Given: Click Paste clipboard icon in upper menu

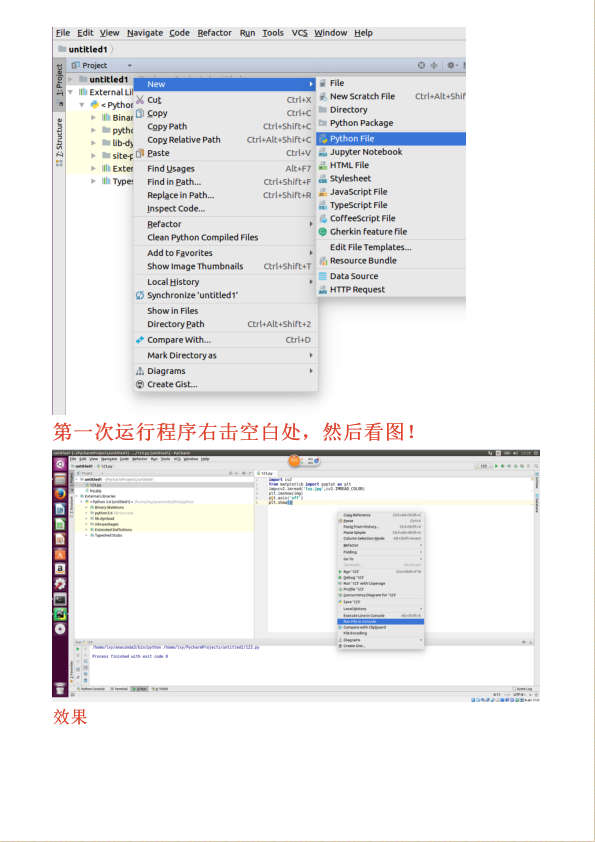Looking at the screenshot, I should [x=140, y=153].
